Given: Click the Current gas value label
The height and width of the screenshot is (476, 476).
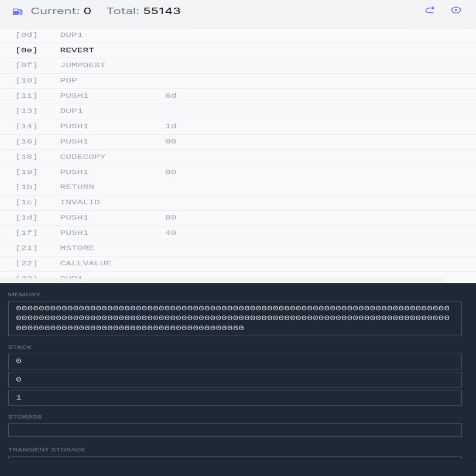Looking at the screenshot, I should tap(61, 11).
